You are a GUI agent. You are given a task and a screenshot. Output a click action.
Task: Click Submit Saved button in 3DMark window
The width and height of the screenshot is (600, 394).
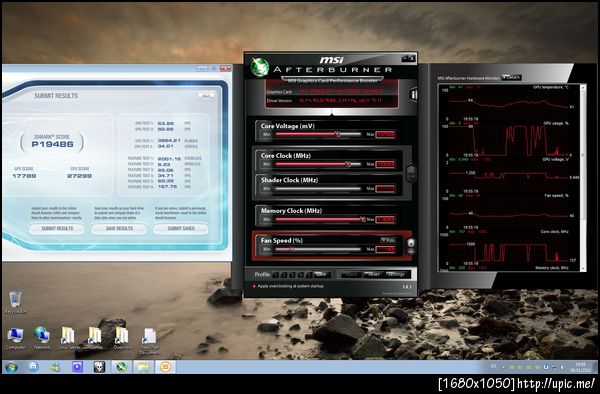[181, 228]
